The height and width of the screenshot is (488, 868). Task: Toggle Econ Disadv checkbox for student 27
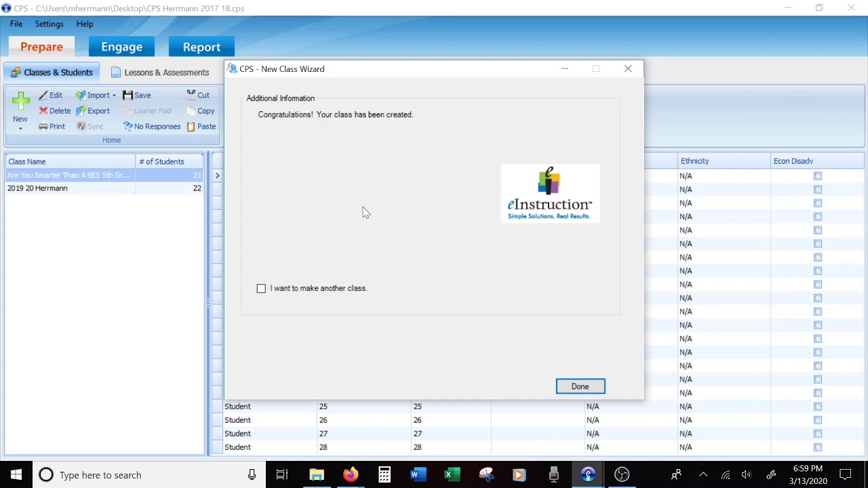pos(818,434)
